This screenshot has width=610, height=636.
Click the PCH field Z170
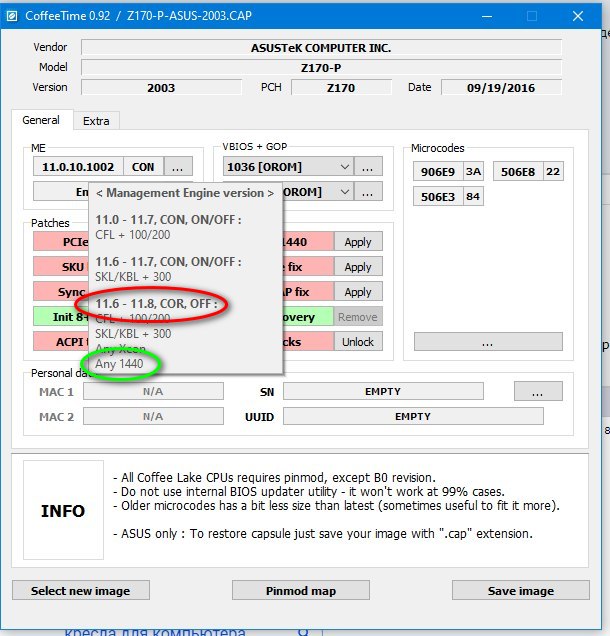341,88
